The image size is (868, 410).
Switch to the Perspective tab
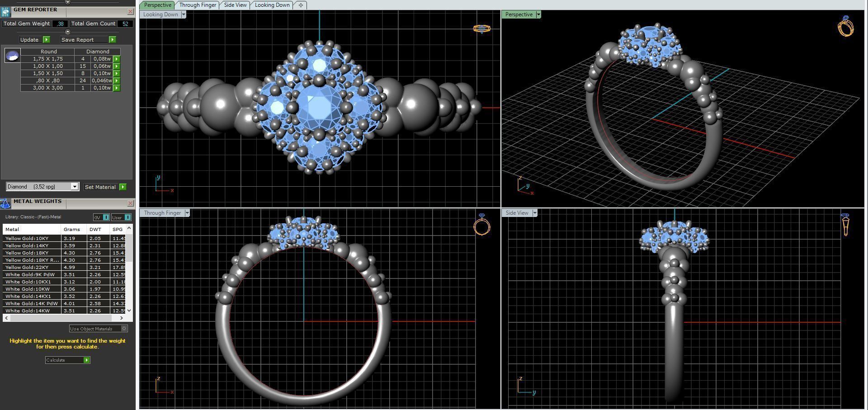pyautogui.click(x=157, y=5)
